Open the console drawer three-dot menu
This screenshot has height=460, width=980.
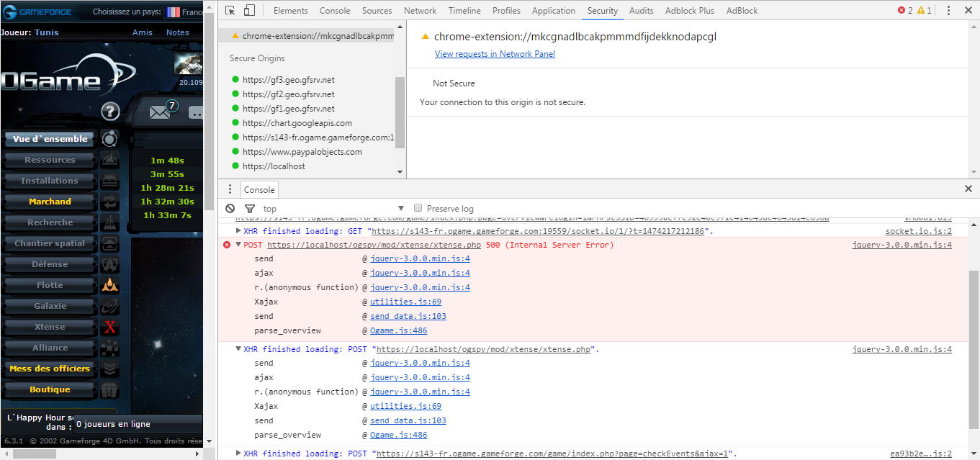point(230,189)
